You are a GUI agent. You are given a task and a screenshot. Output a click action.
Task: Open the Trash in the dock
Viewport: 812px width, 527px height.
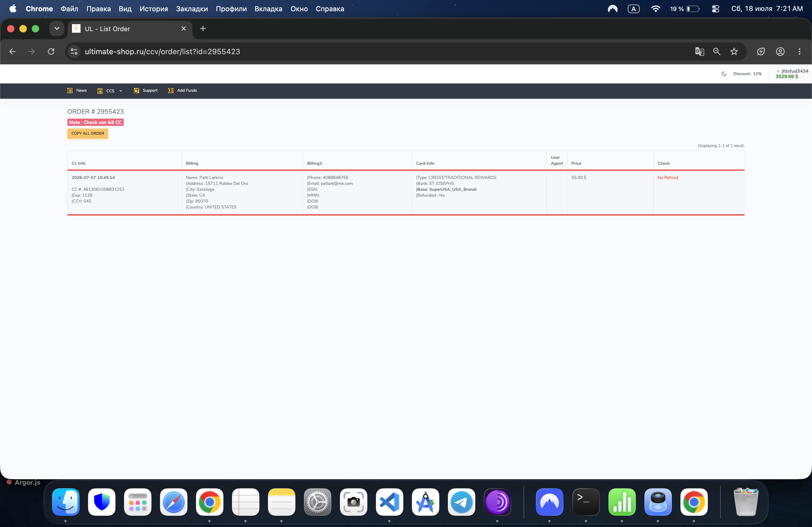(746, 502)
